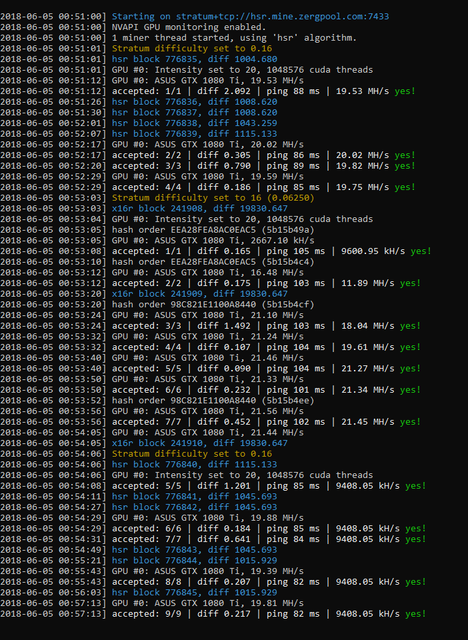The width and height of the screenshot is (468, 640).
Task: Click the 'accepted: 3/3 | diff 0.790' line
Action: [x=208, y=166]
